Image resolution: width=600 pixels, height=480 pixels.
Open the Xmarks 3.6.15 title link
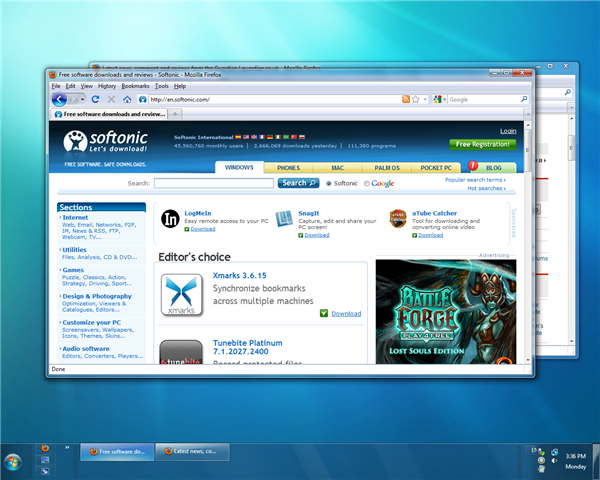click(240, 276)
